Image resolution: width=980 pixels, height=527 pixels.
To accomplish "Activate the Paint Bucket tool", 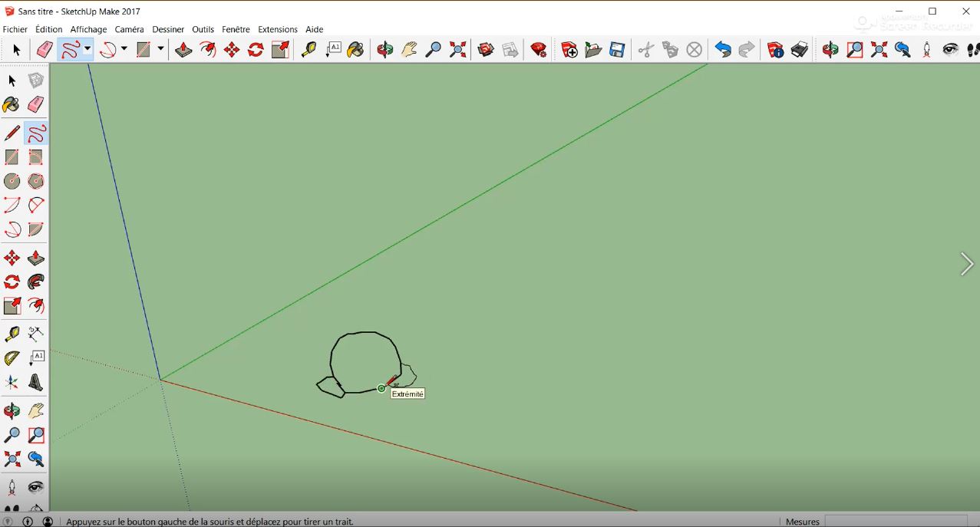I will 355,49.
